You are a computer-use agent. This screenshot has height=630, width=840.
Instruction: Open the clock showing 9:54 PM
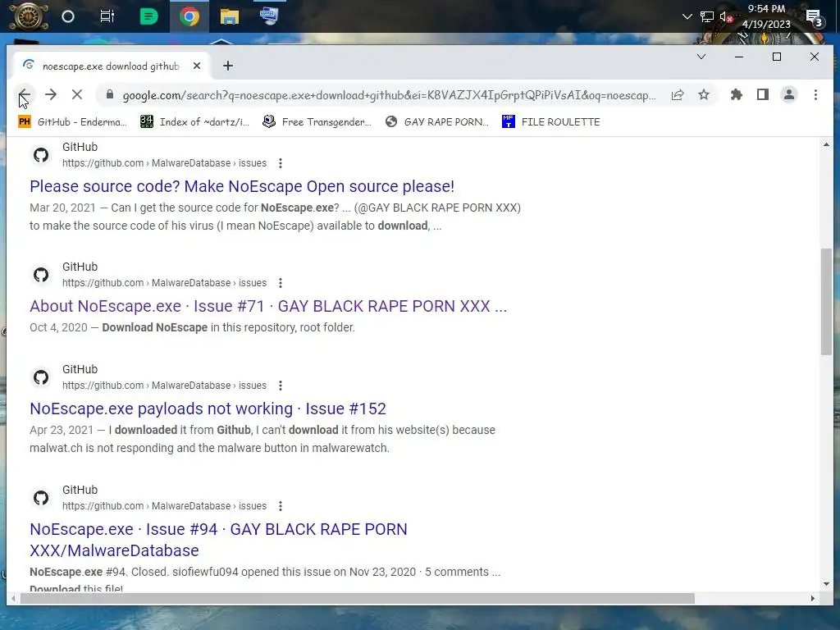pos(766,16)
